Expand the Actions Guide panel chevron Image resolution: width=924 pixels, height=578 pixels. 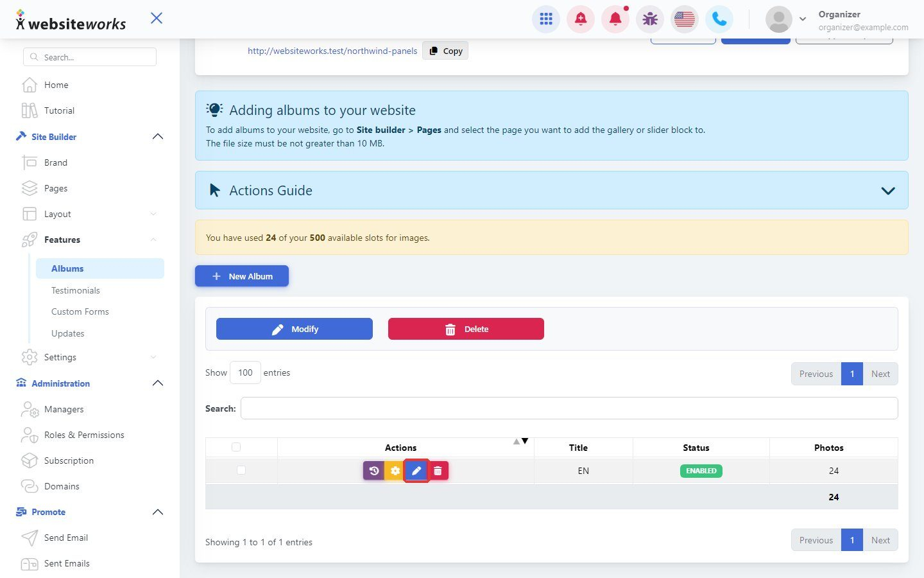(x=888, y=191)
